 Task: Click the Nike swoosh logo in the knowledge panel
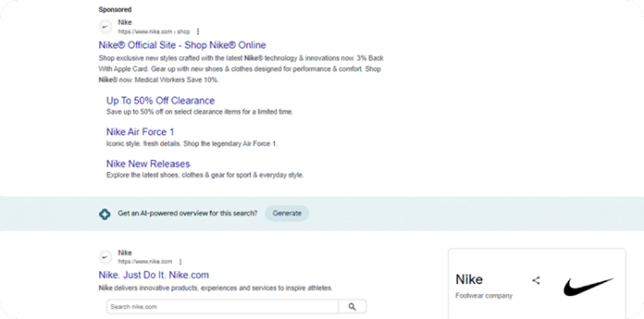pos(588,286)
